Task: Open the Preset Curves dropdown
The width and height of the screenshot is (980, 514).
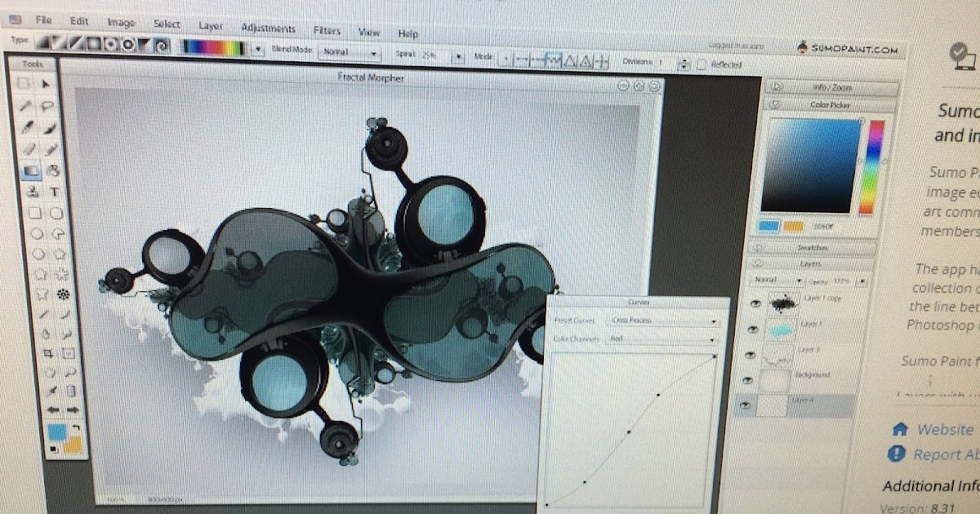Action: point(714,321)
